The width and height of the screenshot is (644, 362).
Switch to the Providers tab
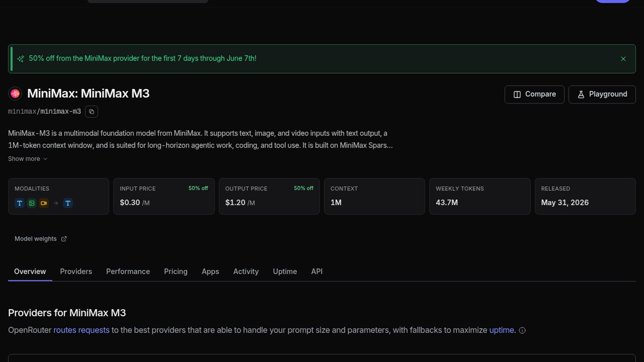coord(76,271)
